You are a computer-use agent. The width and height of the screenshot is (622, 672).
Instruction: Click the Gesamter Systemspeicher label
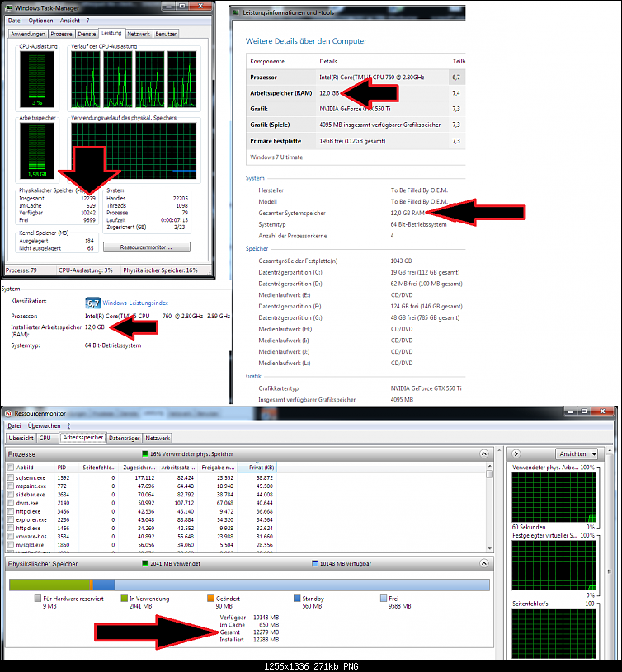pos(292,213)
